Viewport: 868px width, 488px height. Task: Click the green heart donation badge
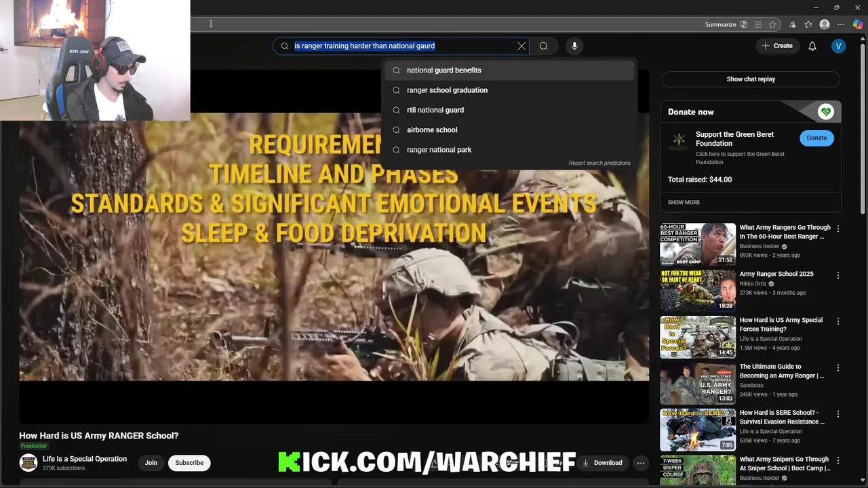coord(825,112)
